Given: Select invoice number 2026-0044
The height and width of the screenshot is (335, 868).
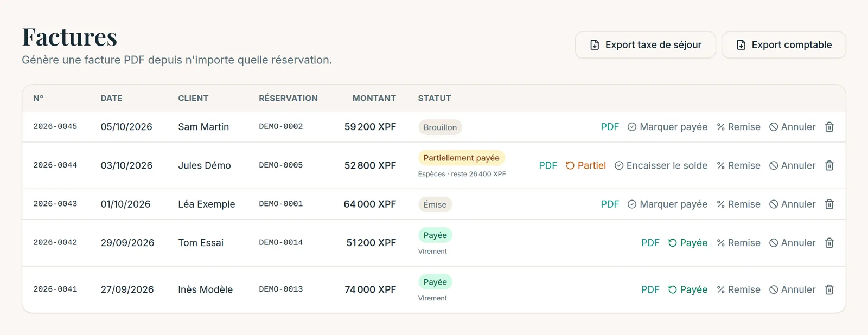Looking at the screenshot, I should pos(55,165).
